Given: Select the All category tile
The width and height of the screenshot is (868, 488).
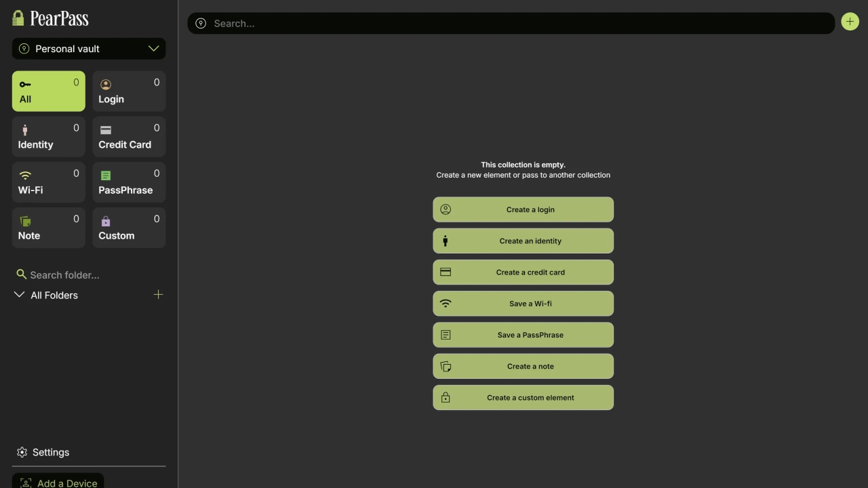Looking at the screenshot, I should click(x=49, y=91).
